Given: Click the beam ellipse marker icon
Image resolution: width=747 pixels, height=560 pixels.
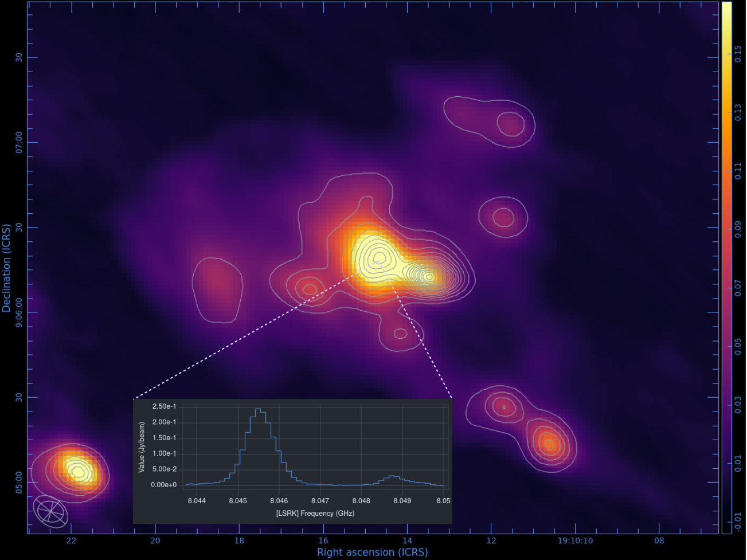Looking at the screenshot, I should (50, 511).
